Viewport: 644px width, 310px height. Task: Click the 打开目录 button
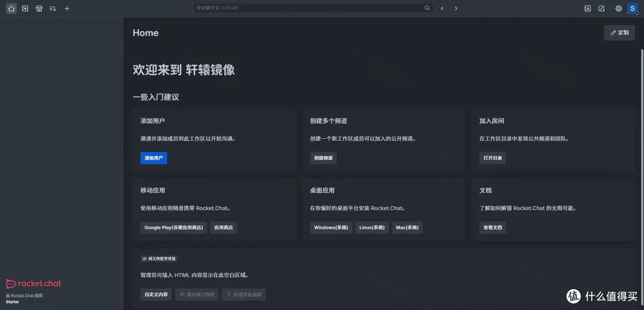[493, 158]
